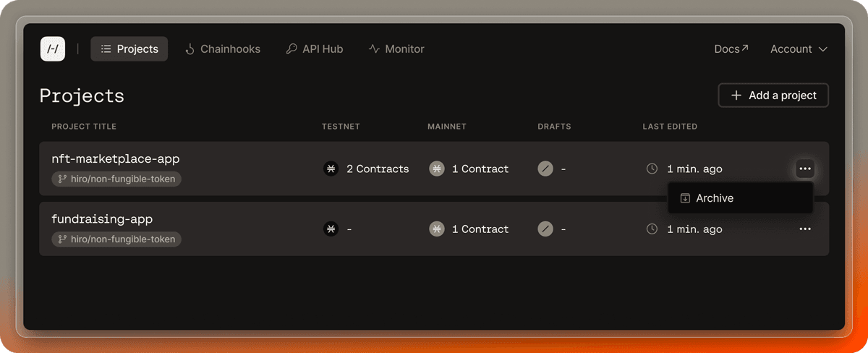Click the clock icon in fundraising-app row
Screen dimensions: 868x353
[x=652, y=229]
